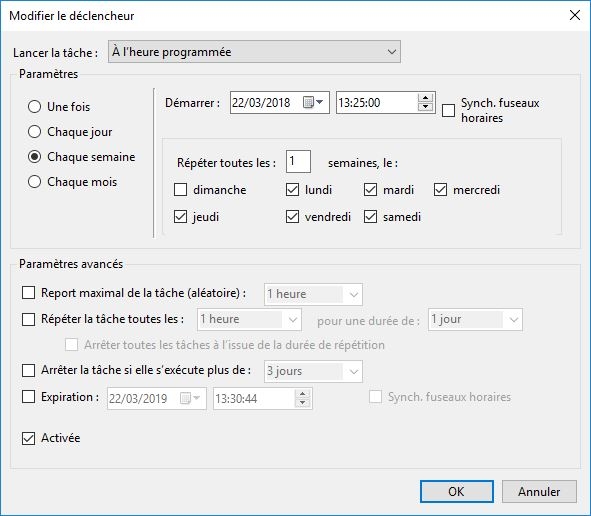Increase start time with up spinner arrow
Viewport: 591px width, 516px height.
coord(426,98)
